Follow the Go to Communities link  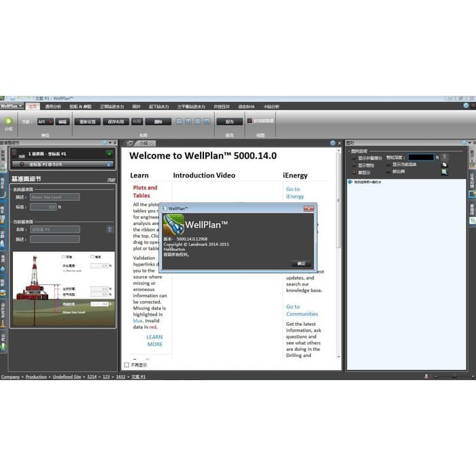coord(302,310)
